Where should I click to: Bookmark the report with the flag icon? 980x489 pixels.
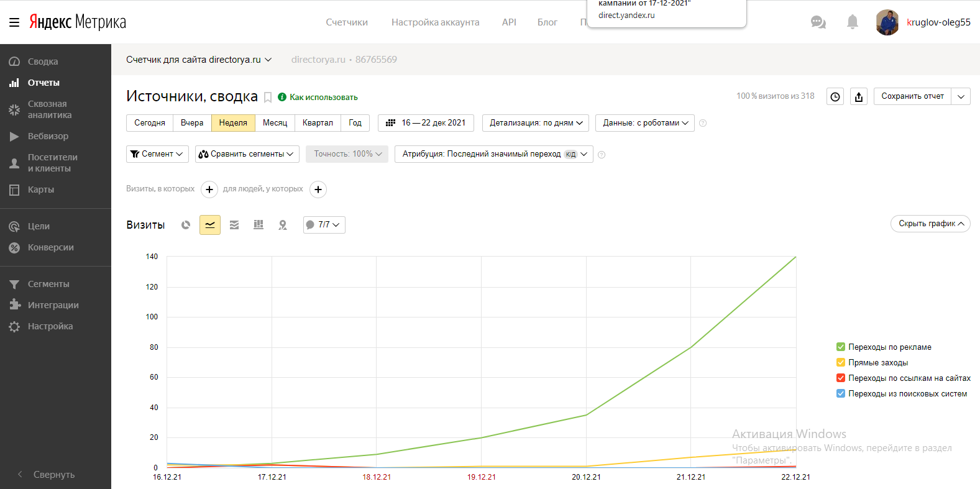click(268, 98)
